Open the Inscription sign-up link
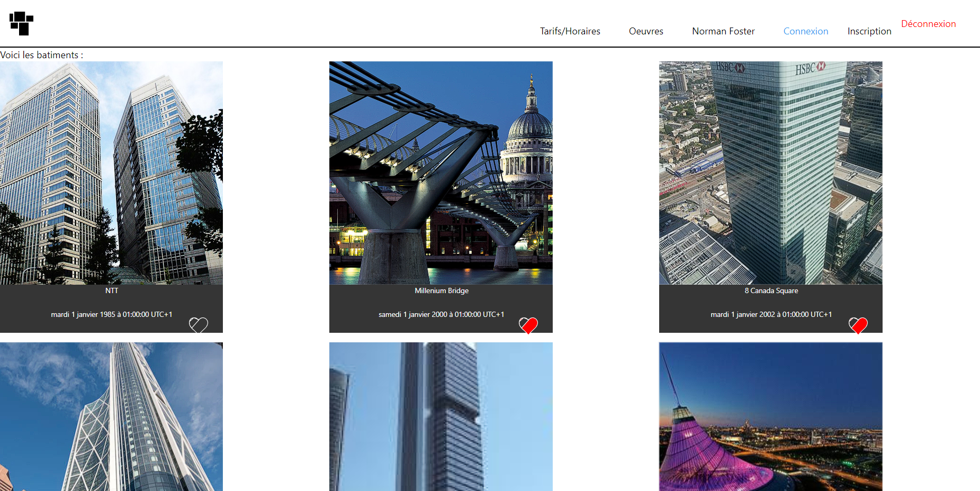 click(x=869, y=31)
